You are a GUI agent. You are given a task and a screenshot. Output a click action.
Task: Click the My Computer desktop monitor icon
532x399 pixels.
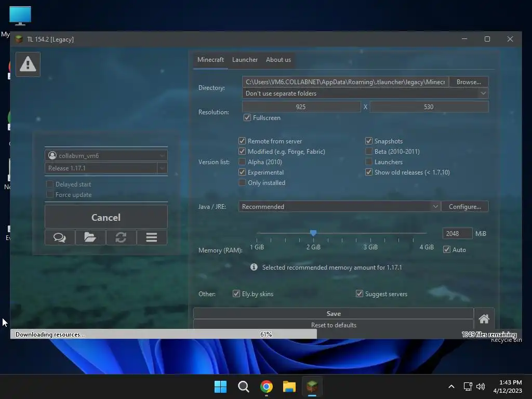20,16
